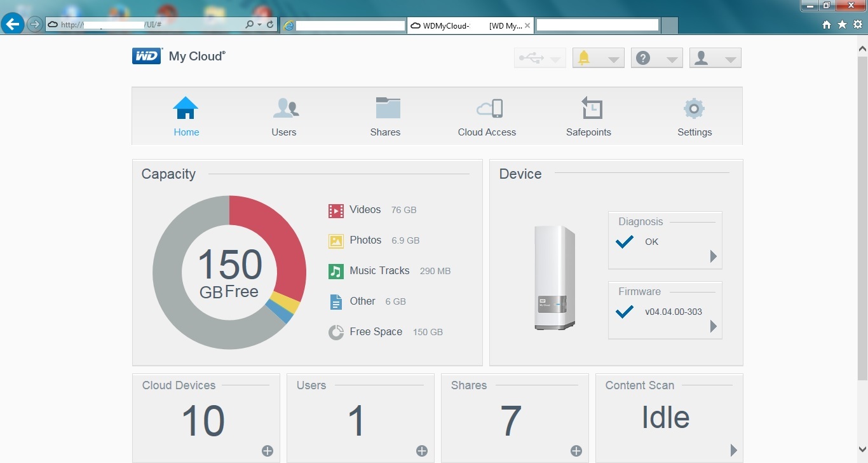The width and height of the screenshot is (868, 463).
Task: Click the My Cloud title text
Action: [197, 56]
